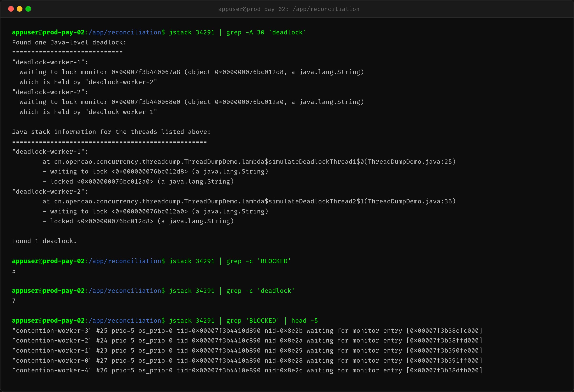Click the output count 7
Screen dimensions: 574x392
[14, 301]
